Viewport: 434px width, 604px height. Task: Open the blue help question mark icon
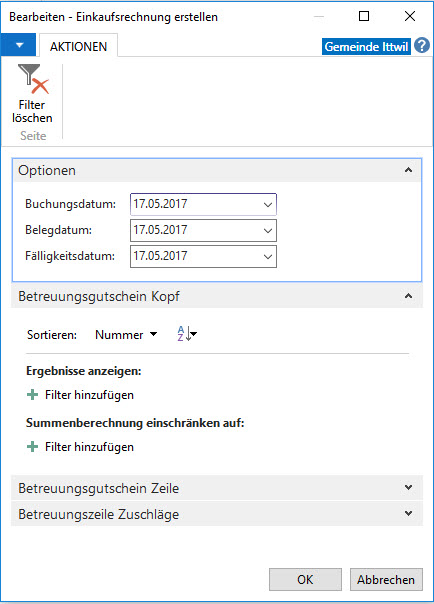pyautogui.click(x=422, y=46)
